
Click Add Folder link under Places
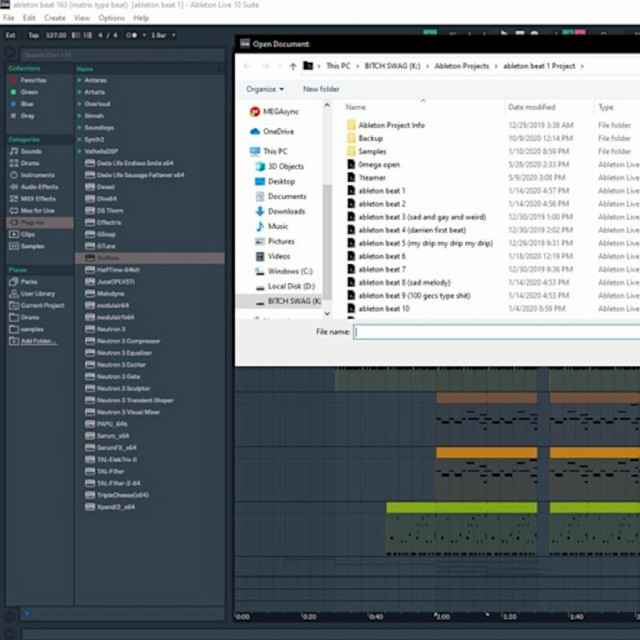click(x=39, y=341)
